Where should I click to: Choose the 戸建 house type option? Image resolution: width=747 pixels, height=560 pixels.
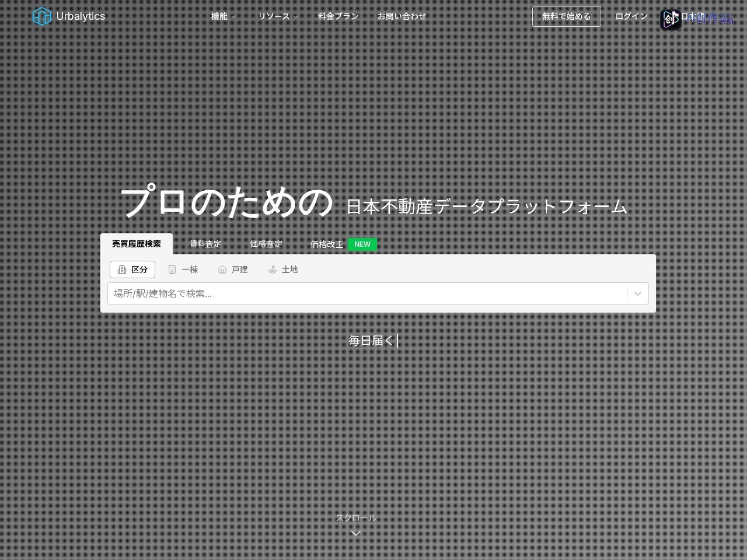[x=233, y=269]
